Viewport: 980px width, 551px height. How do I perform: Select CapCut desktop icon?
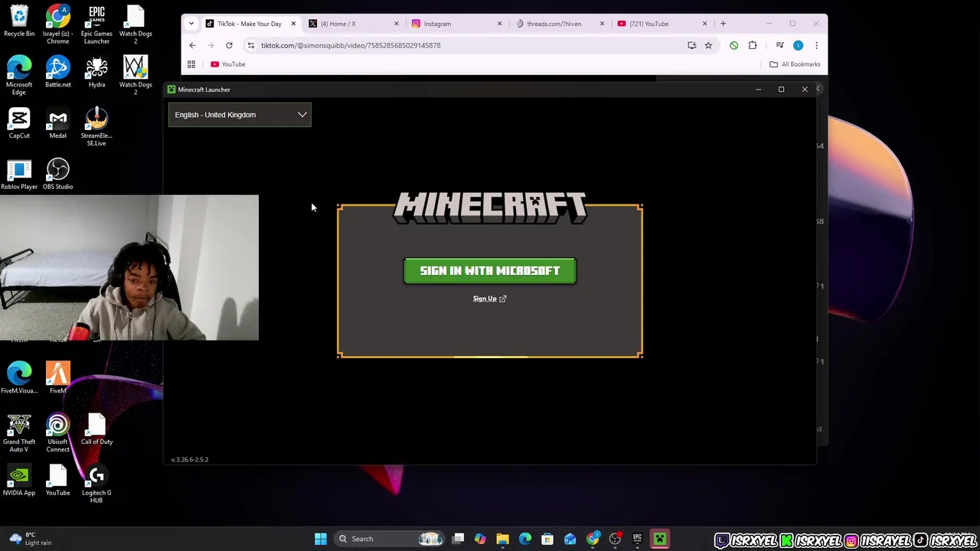(x=19, y=123)
